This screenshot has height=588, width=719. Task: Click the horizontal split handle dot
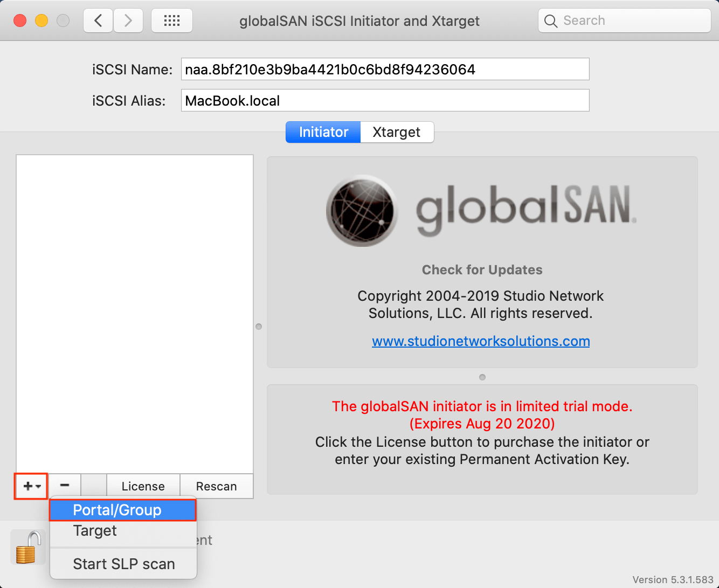[482, 377]
